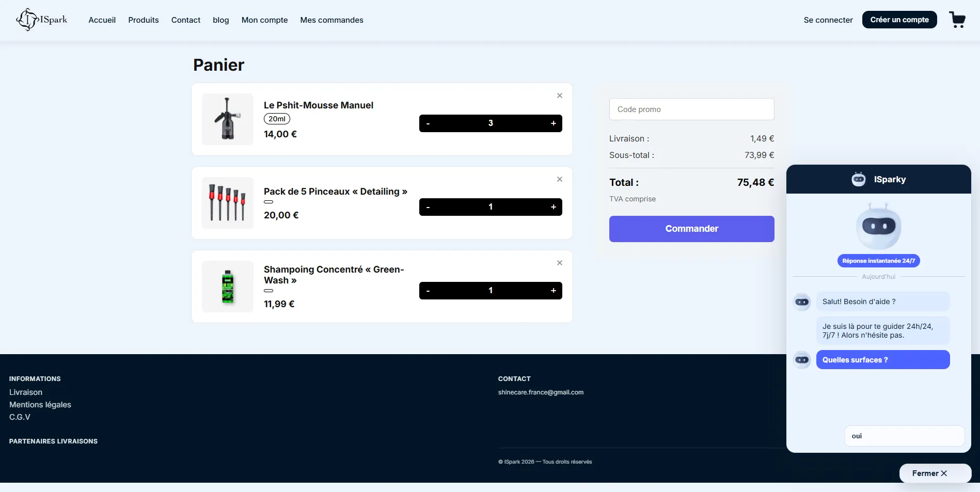Viewport: 980px width, 492px height.
Task: Click the Commander button
Action: point(691,229)
